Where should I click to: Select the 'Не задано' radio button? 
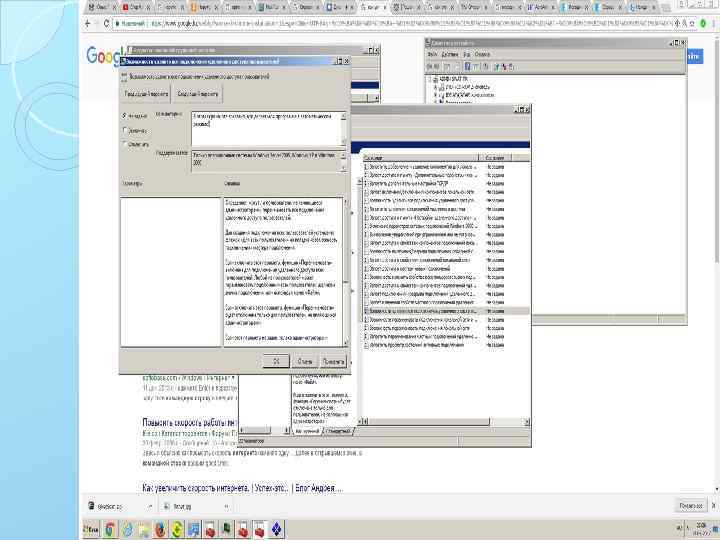124,116
